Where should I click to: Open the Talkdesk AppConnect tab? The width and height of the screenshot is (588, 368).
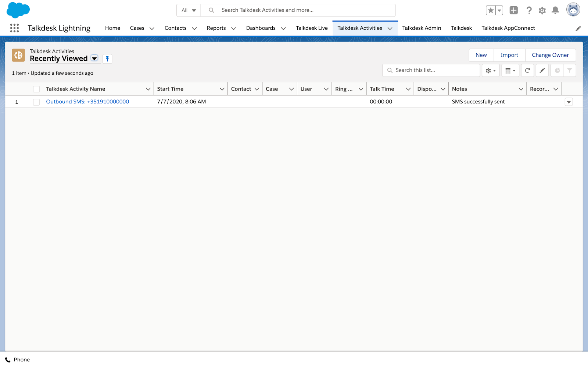(x=508, y=28)
